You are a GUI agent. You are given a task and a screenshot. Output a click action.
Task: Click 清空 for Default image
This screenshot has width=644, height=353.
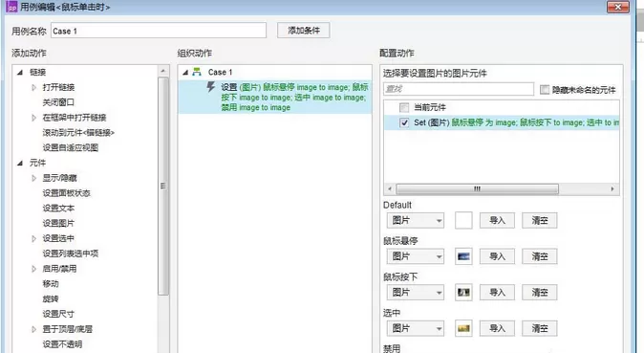(x=540, y=221)
